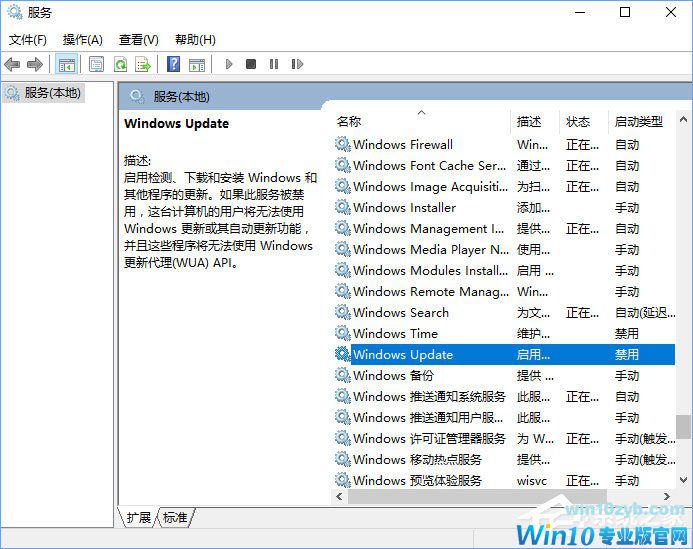This screenshot has height=549, width=693.
Task: Click the horizontal scrollbar right arrow
Action: coord(666,496)
